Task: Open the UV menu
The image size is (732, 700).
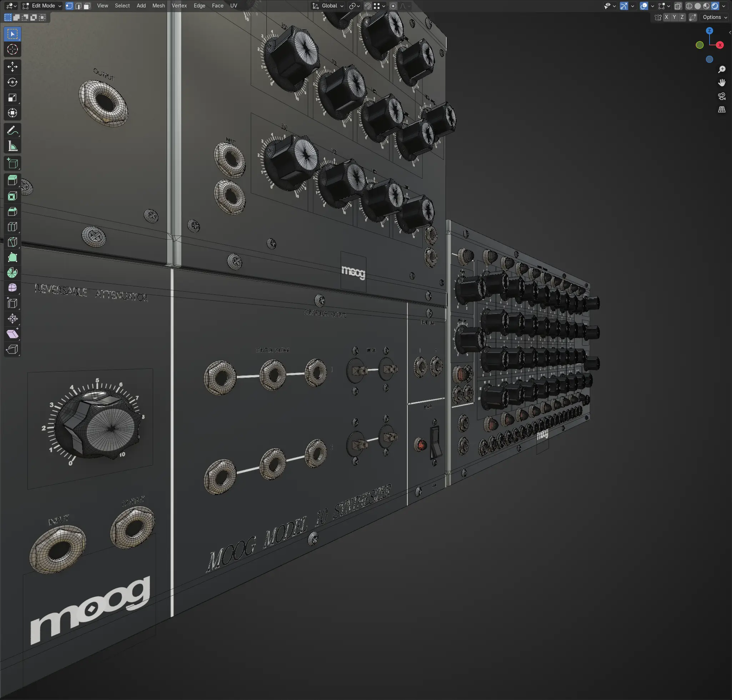Action: tap(233, 6)
